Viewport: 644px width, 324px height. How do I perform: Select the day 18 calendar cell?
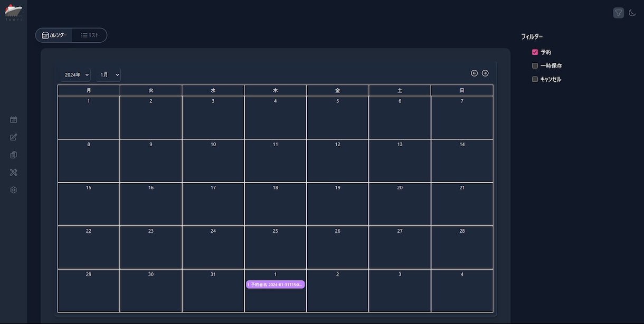(x=276, y=204)
